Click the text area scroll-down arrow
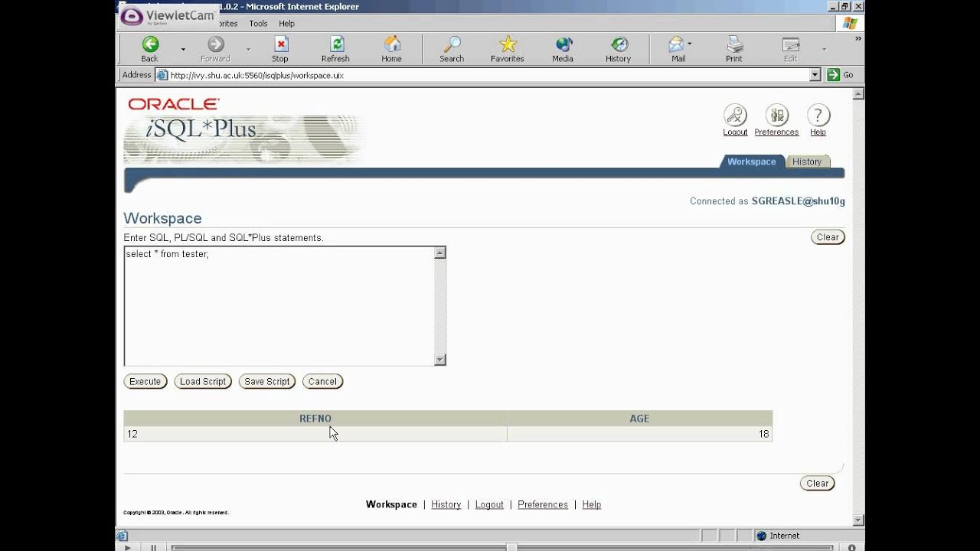 pos(439,360)
